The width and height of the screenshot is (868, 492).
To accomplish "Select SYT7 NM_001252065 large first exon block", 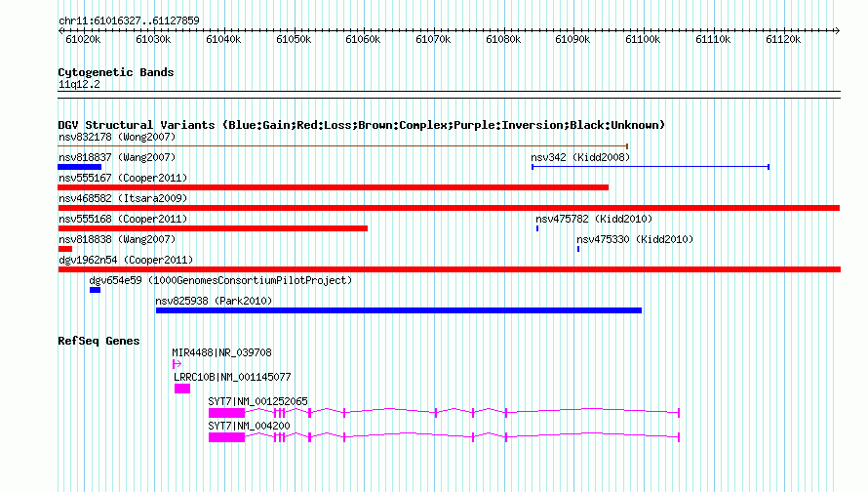I will click(x=226, y=413).
